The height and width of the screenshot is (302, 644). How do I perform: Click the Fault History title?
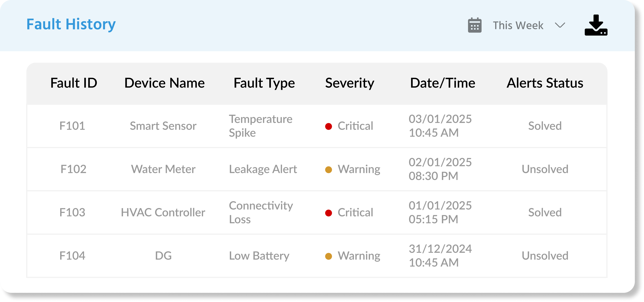[71, 24]
